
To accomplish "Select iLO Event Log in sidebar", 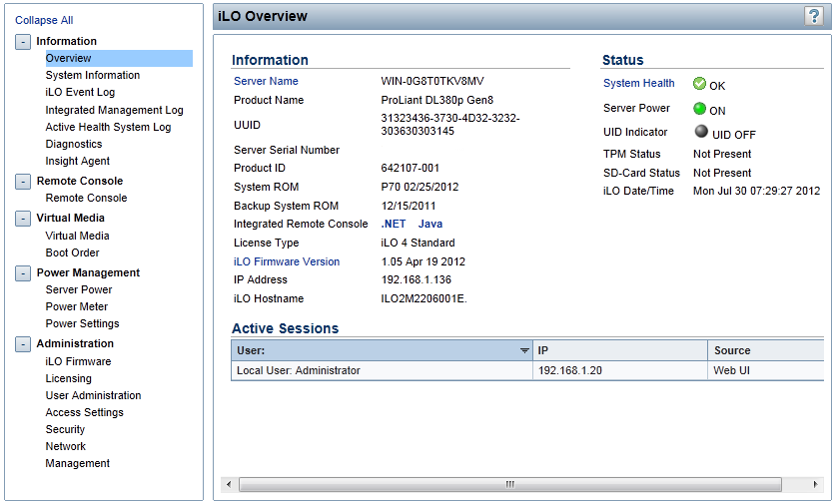I will coord(80,92).
